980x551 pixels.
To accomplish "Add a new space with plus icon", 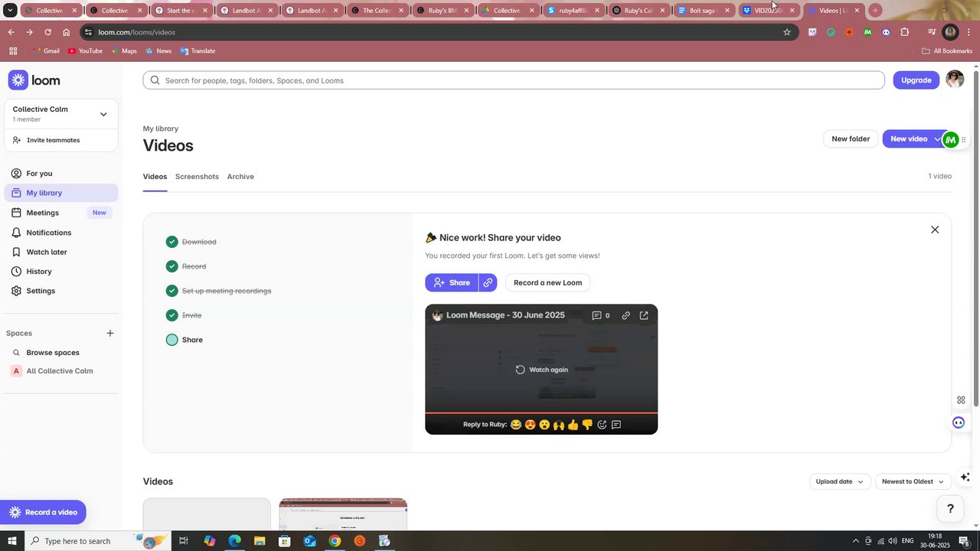I will [x=110, y=333].
